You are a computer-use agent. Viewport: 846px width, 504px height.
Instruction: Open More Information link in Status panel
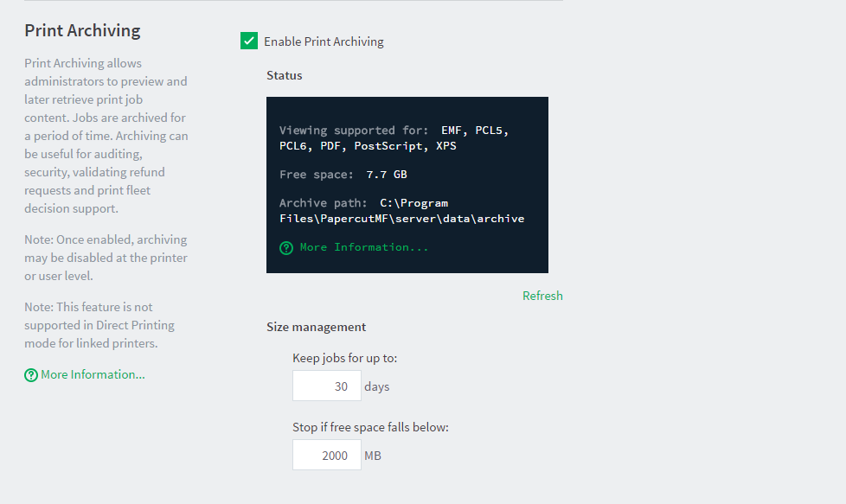click(364, 247)
